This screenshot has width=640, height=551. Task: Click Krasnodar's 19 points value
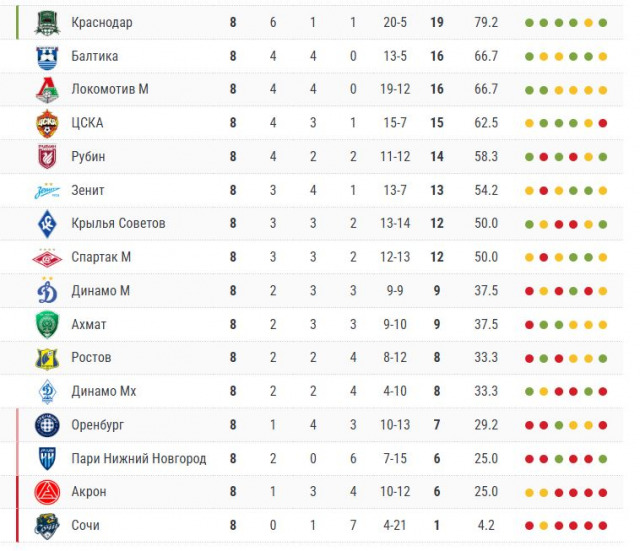[x=437, y=22]
